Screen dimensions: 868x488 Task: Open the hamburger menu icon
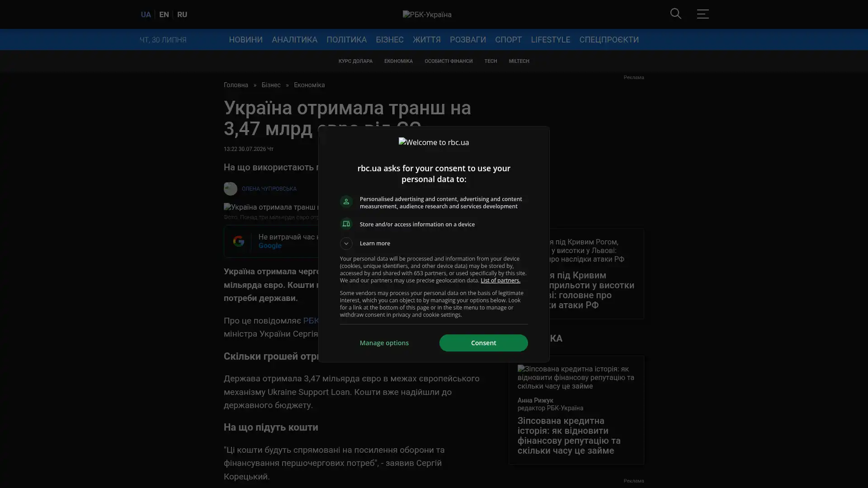[x=703, y=14]
